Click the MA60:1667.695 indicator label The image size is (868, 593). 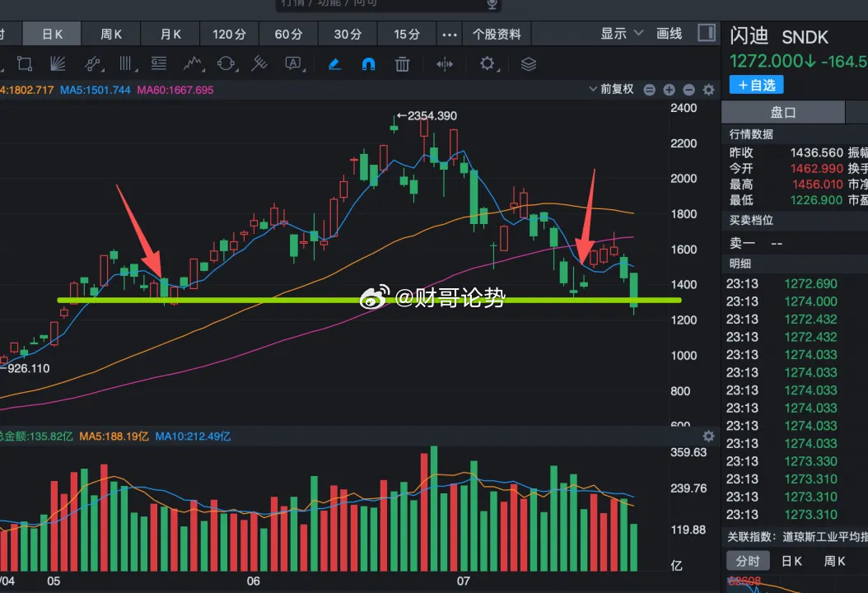coord(175,90)
